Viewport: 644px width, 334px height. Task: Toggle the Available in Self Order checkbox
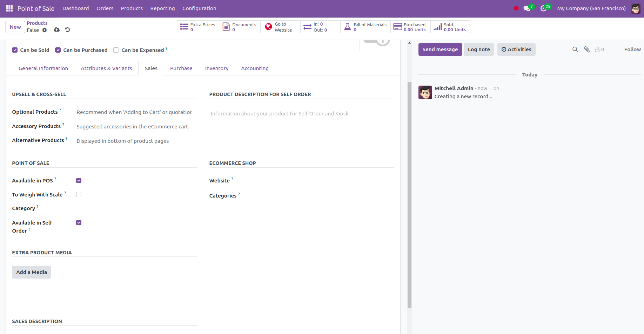pos(79,223)
